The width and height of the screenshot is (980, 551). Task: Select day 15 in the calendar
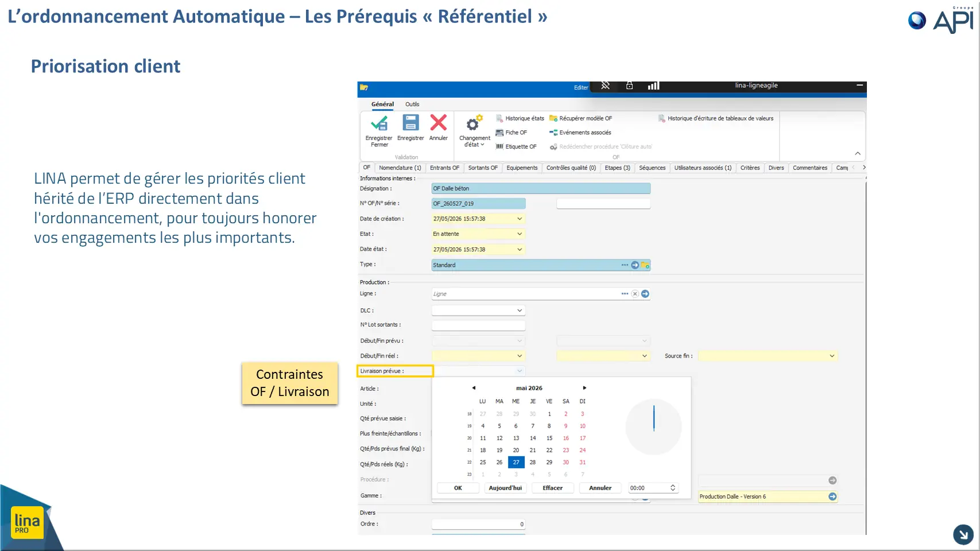click(x=549, y=438)
